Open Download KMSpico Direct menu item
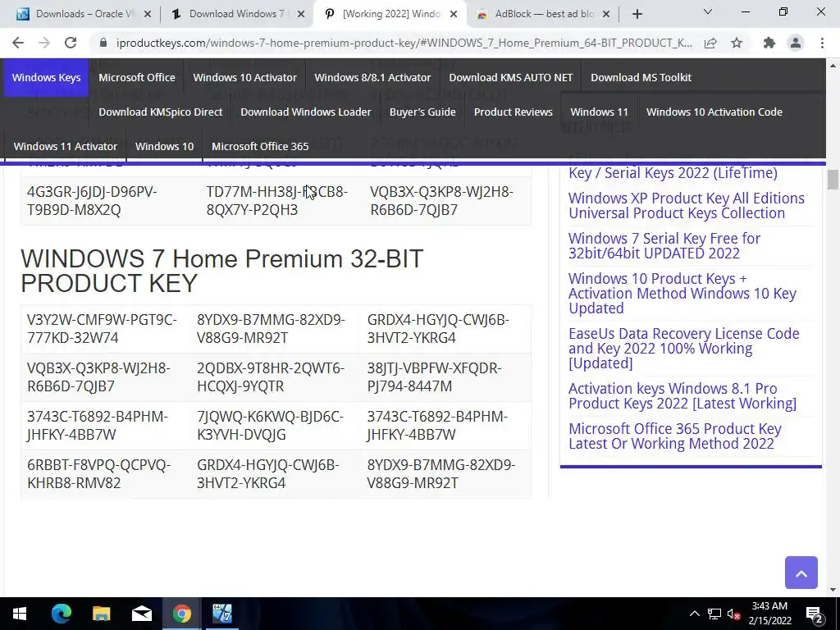 [x=160, y=112]
